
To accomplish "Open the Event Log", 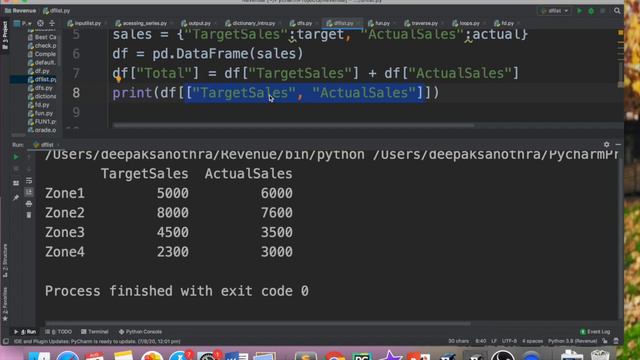I will pos(595,332).
